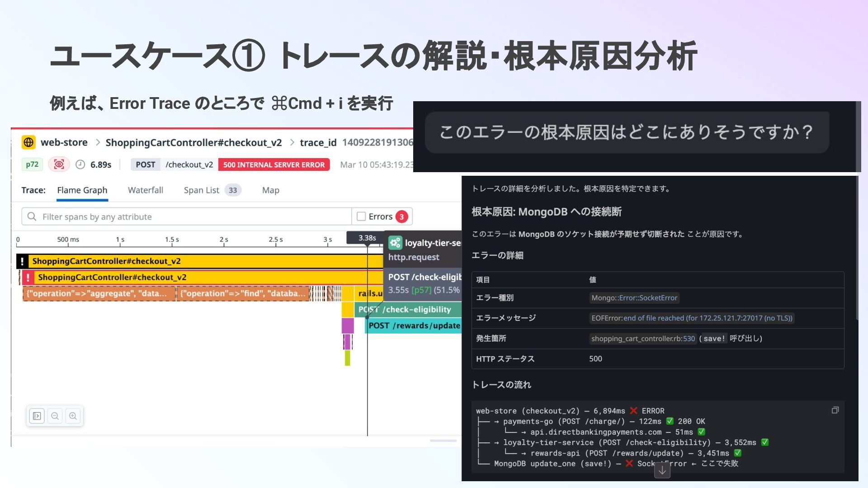Click the loyalty-tier-service gear icon
The height and width of the screenshot is (488, 868).
click(x=395, y=243)
